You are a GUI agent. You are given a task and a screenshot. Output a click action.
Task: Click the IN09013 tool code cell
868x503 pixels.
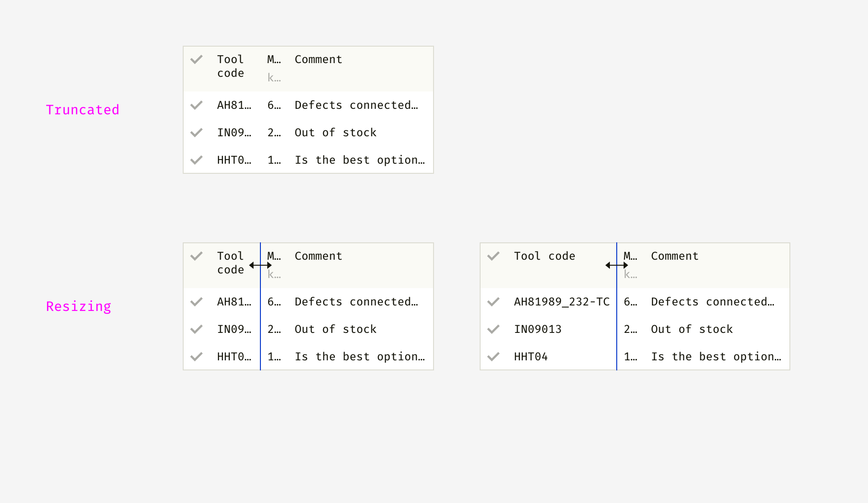click(538, 329)
